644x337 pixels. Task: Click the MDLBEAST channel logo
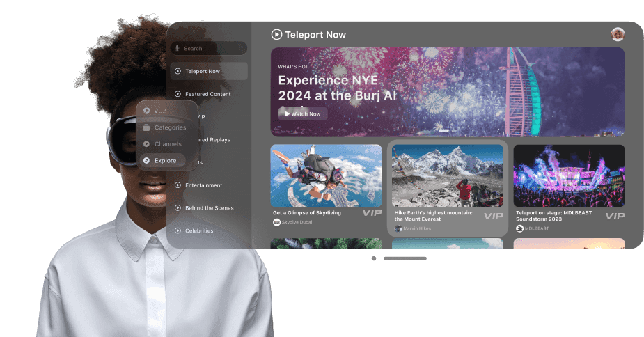(x=519, y=228)
